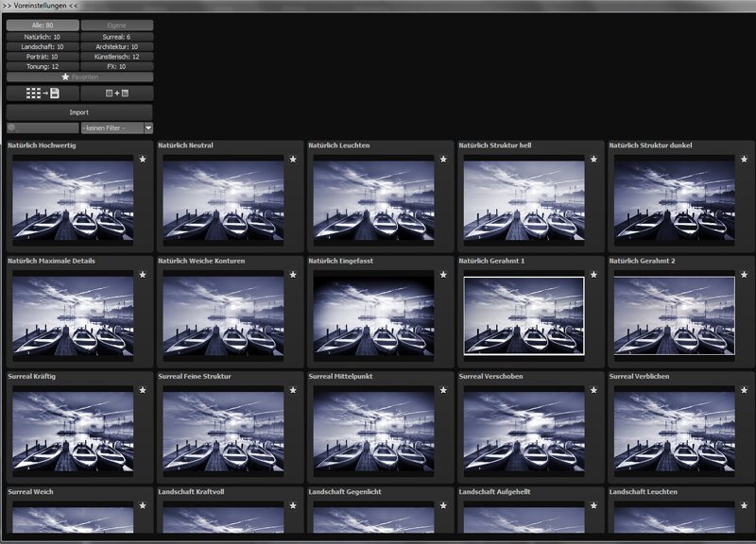Star the Landschaft Aufgehellt preset

[x=594, y=506]
